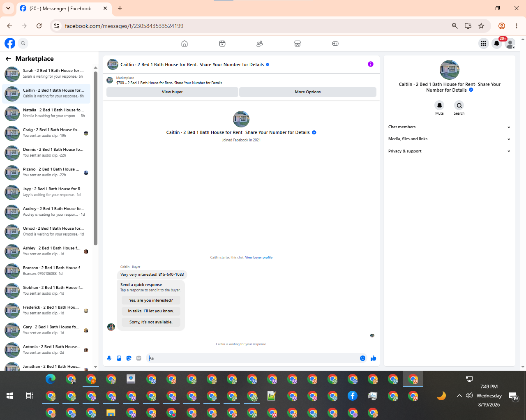Screen dimensions: 526x420
Task: Show hidden system tray icons
Action: coord(459,396)
